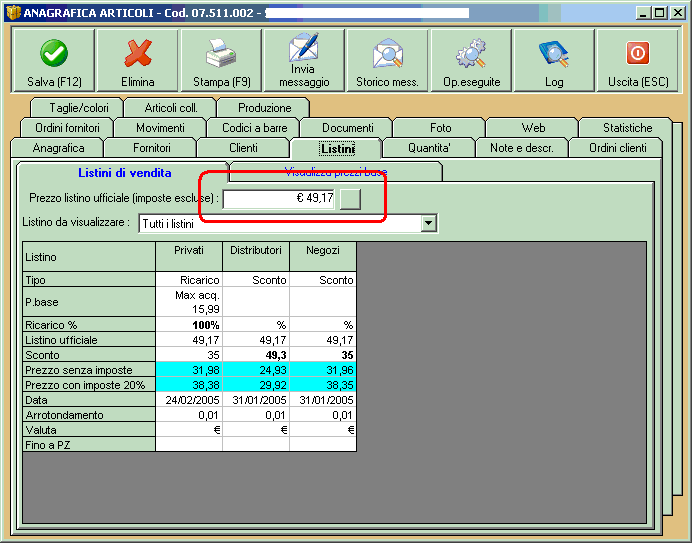Switch to the Anagrafica tab
Viewport: 692px width, 543px height.
58,148
